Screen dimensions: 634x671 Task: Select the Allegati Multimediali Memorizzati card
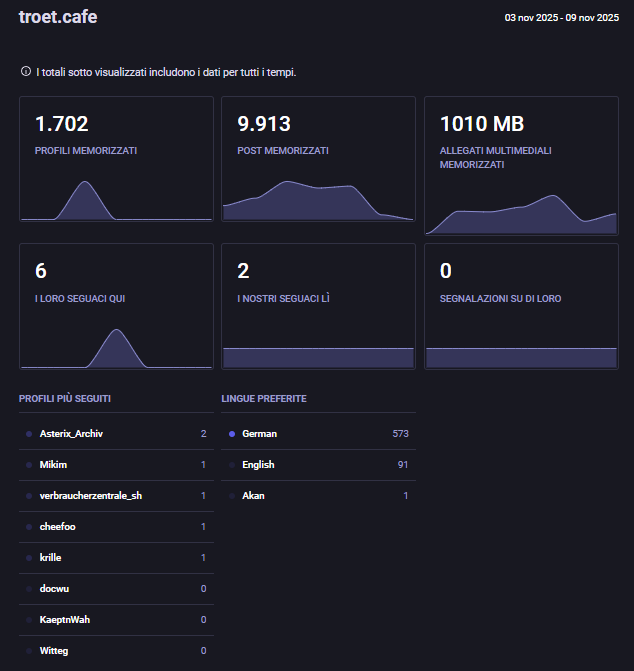[x=521, y=165]
